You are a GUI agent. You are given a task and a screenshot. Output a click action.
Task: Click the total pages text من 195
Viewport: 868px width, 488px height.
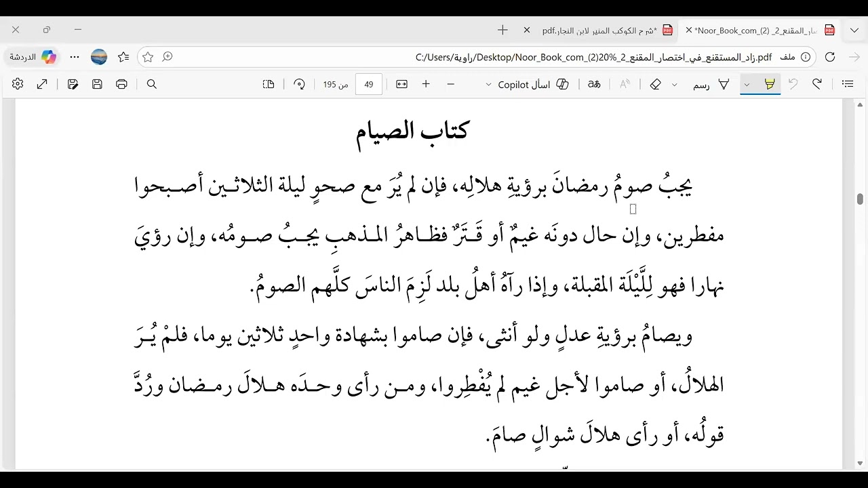click(336, 84)
